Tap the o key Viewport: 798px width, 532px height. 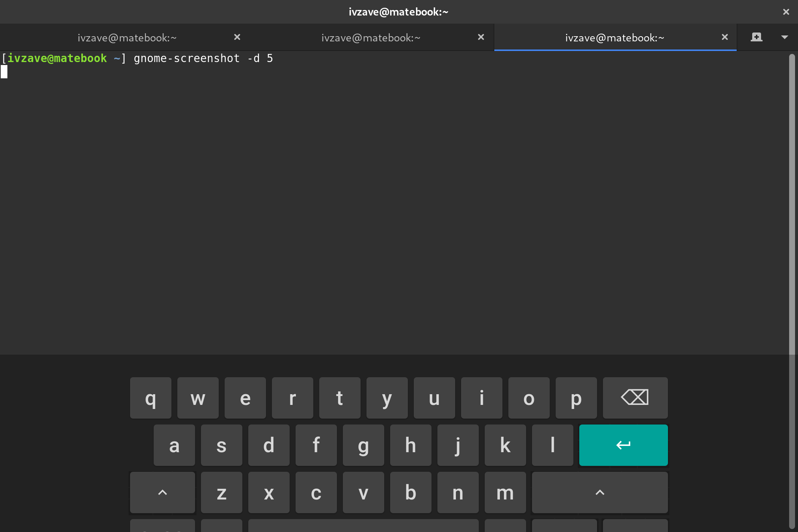click(529, 398)
